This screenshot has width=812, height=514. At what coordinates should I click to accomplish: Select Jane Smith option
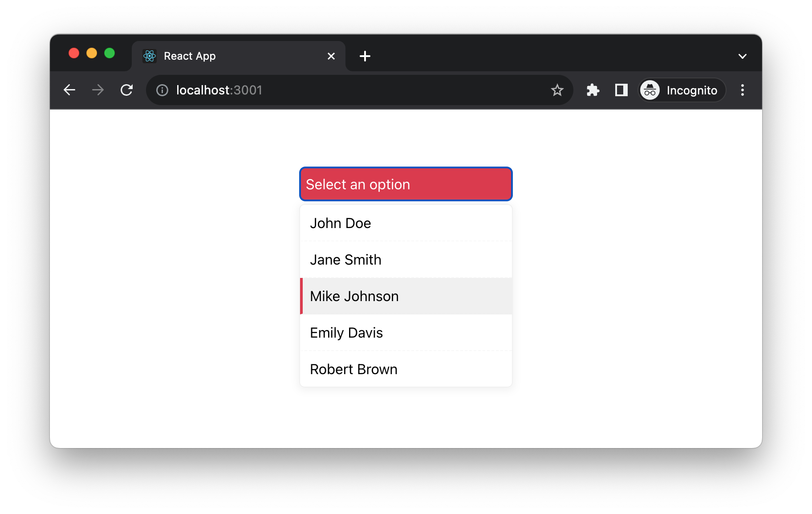[x=406, y=260]
